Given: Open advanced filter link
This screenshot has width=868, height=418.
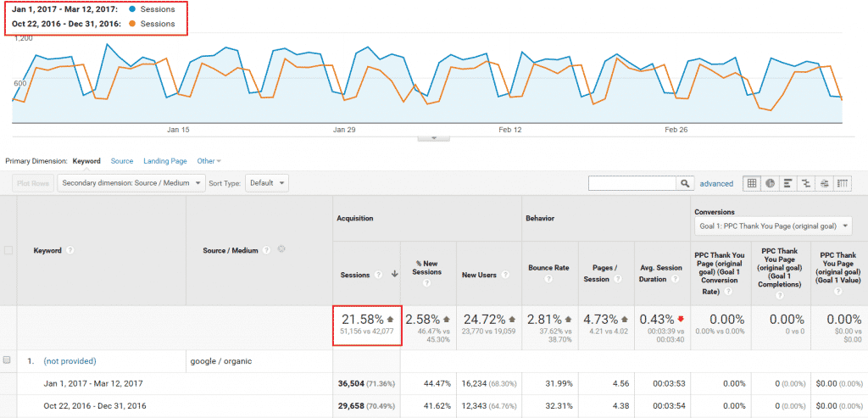Looking at the screenshot, I should (716, 184).
